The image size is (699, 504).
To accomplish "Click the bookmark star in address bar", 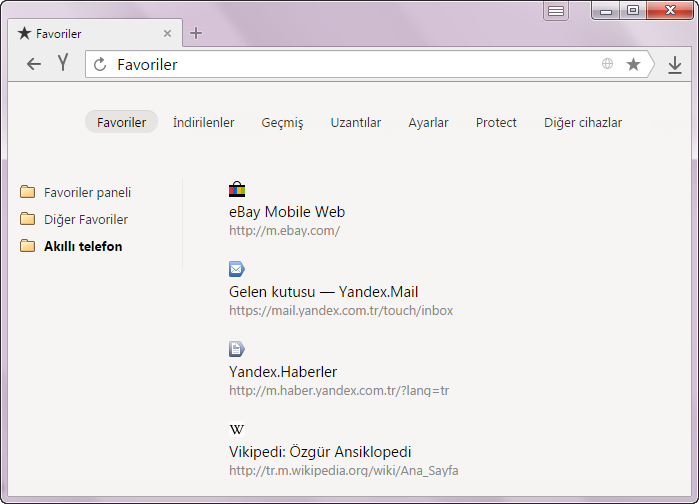I will (633, 64).
